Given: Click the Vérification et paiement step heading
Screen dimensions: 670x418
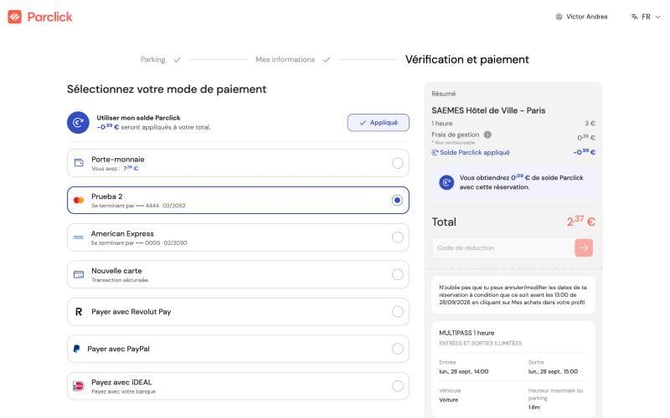Looking at the screenshot, I should pos(467,59).
